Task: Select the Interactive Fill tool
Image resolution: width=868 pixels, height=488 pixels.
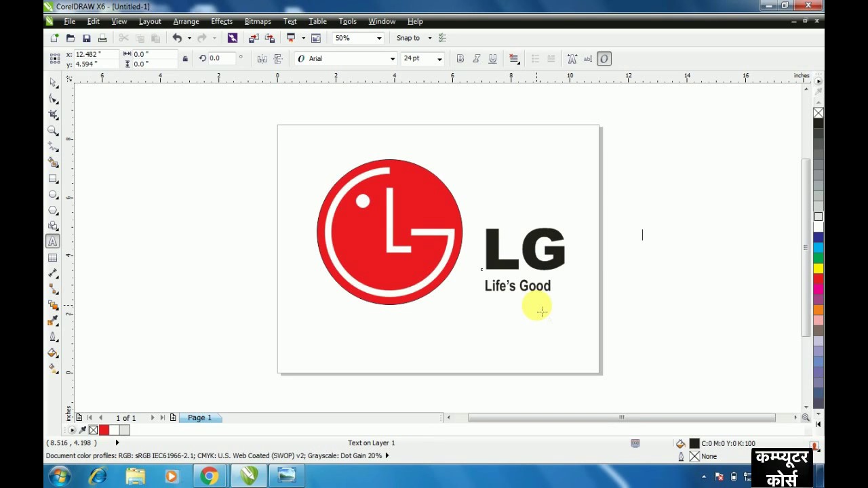Action: point(53,369)
